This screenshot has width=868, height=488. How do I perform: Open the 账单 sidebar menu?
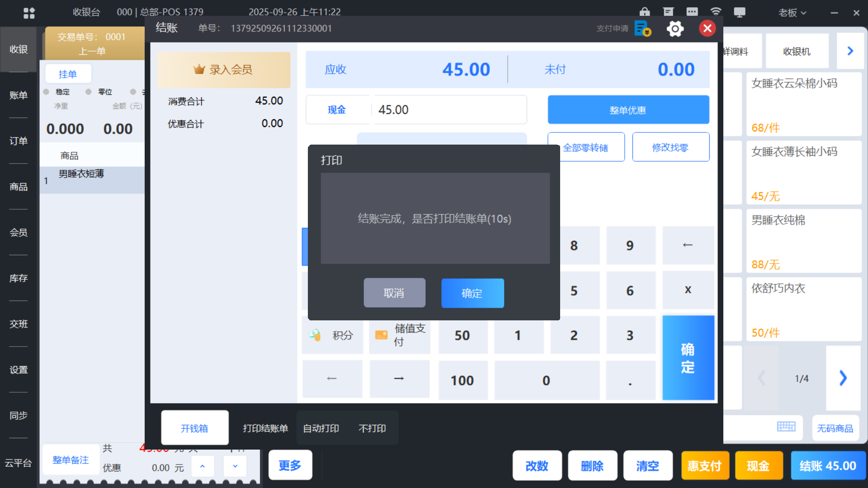tap(19, 95)
